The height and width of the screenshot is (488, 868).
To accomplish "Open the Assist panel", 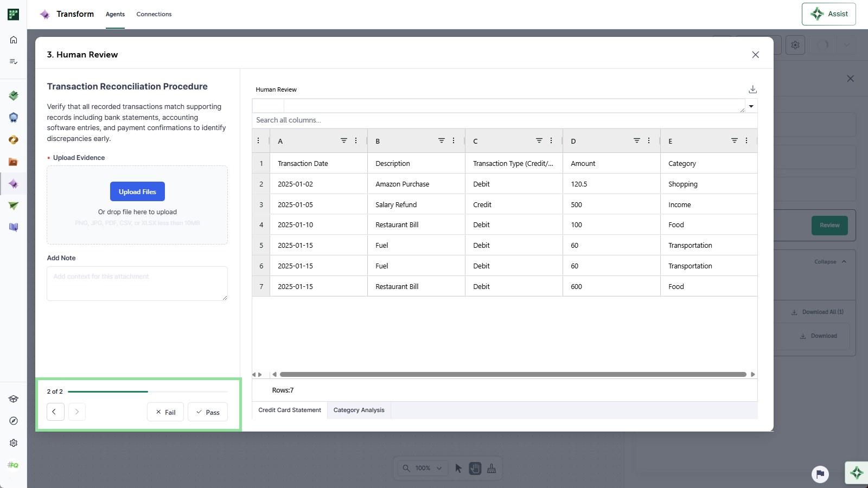I will point(828,14).
